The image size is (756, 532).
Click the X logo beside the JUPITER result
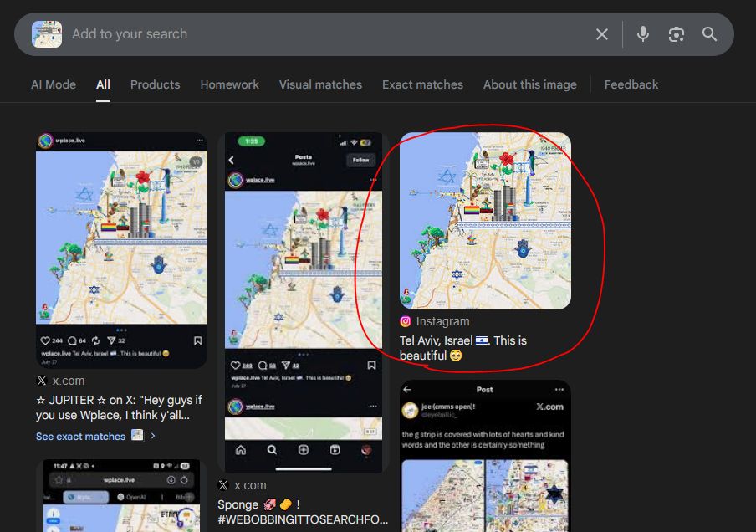coord(42,381)
